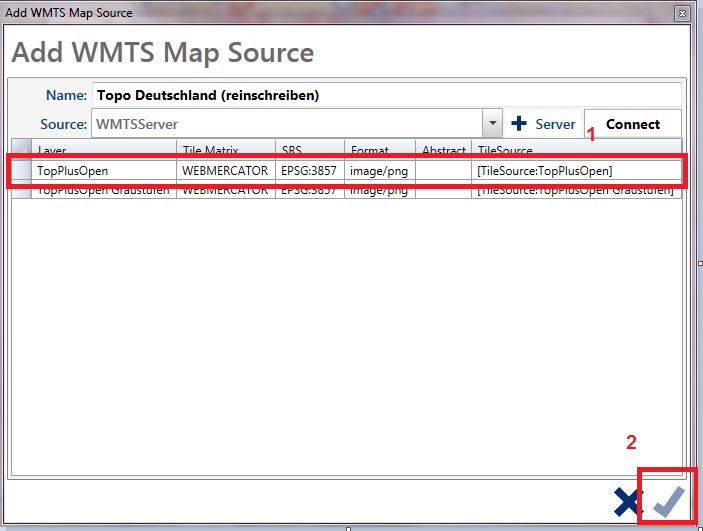Click the TileSource column header

575,150
